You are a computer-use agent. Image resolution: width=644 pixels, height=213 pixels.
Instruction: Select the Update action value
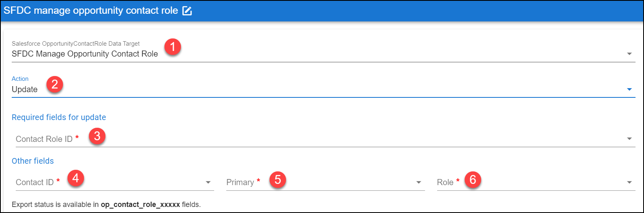click(25, 89)
